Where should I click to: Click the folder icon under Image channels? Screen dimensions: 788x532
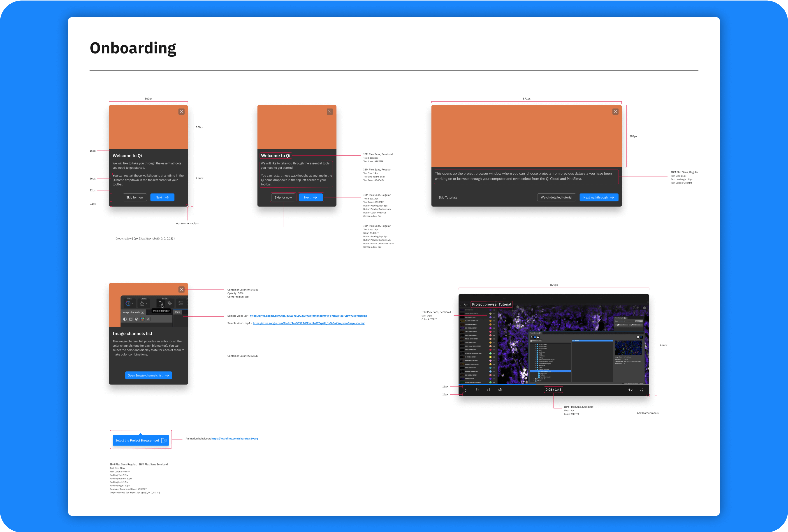click(131, 319)
